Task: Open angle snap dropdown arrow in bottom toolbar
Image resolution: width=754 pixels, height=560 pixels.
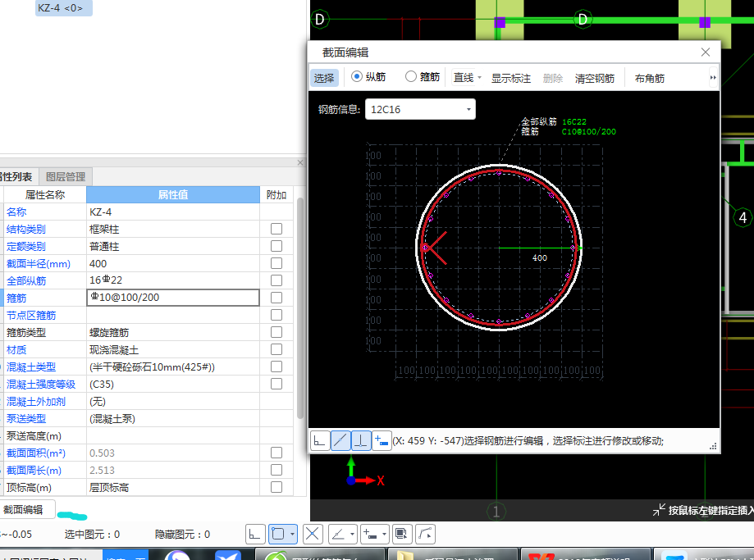Action: [x=353, y=534]
